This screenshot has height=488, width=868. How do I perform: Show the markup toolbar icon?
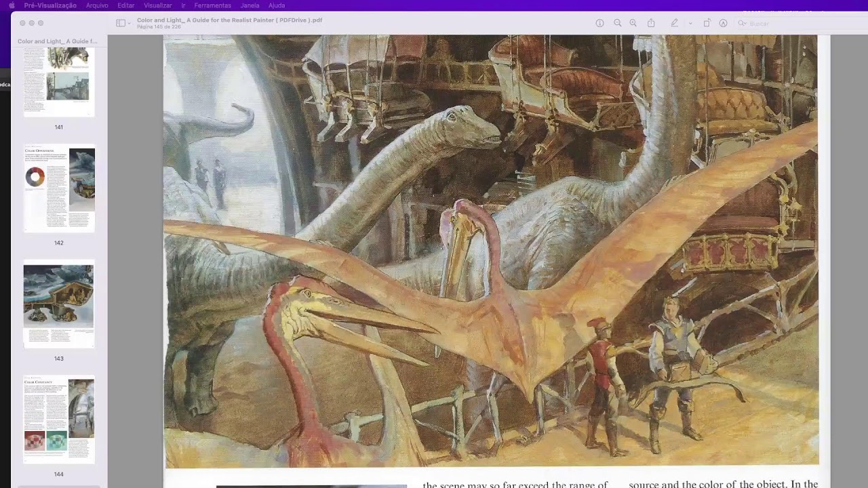point(723,23)
